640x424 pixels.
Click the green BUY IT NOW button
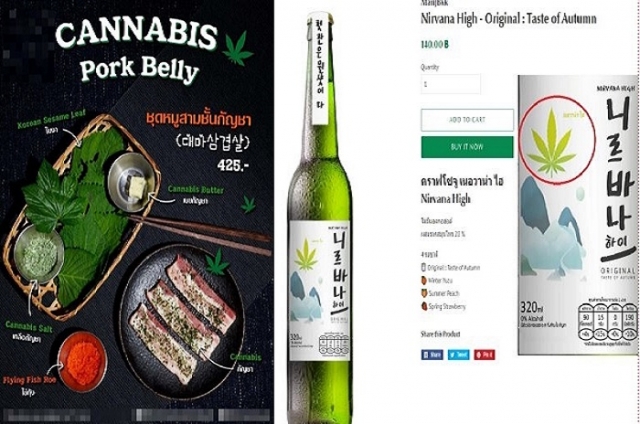pos(467,147)
